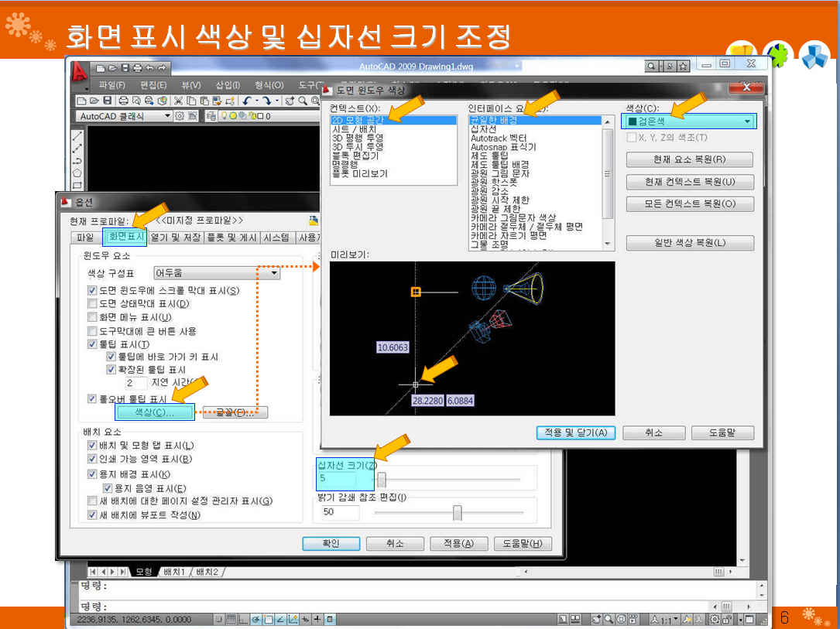
Task: Open the 검은색 color dropdown
Action: pos(747,121)
